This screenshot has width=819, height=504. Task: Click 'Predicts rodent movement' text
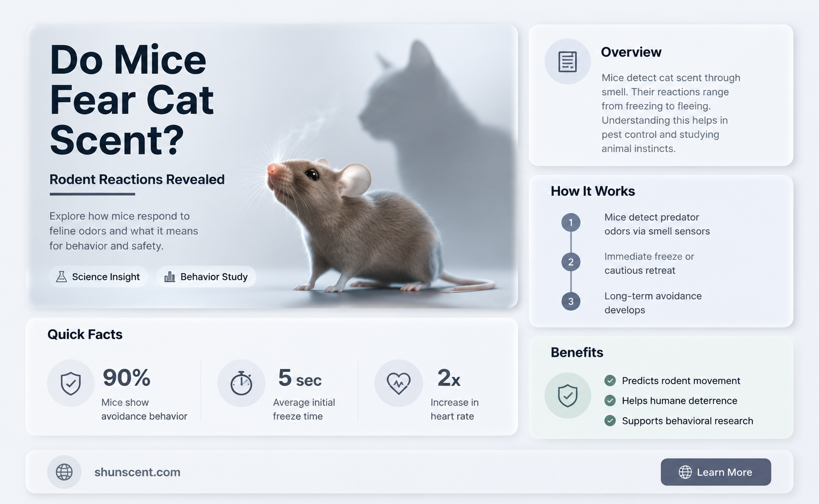coord(681,381)
